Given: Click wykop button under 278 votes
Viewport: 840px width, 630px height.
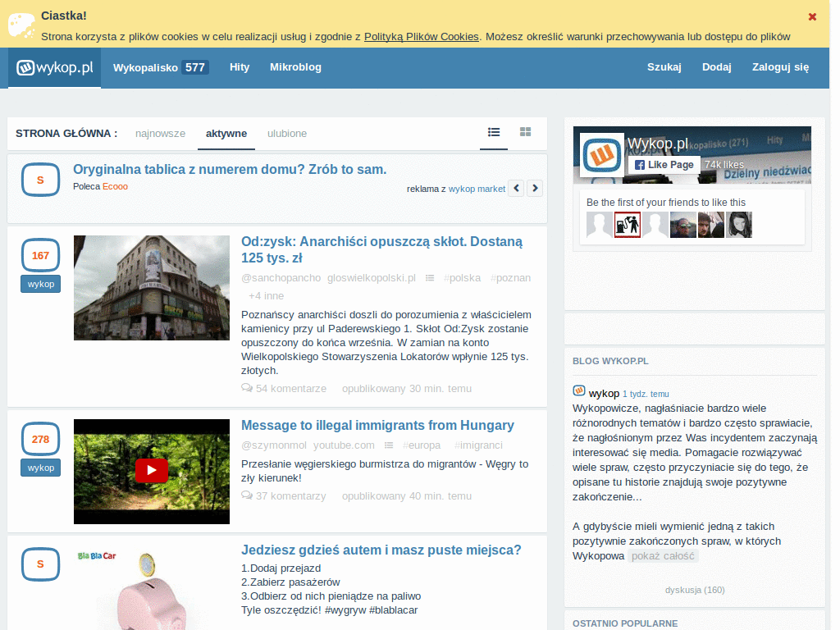Looking at the screenshot, I should [41, 468].
